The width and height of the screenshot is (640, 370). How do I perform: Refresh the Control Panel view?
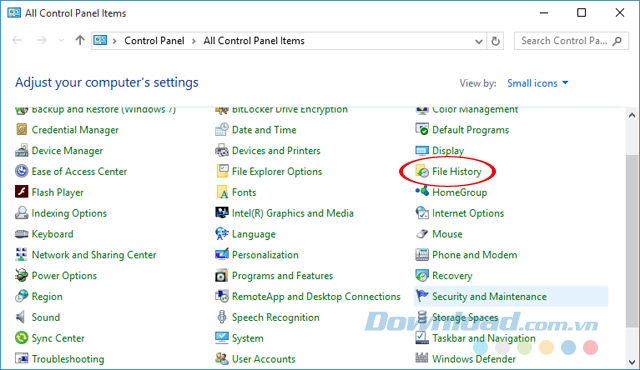(x=495, y=41)
